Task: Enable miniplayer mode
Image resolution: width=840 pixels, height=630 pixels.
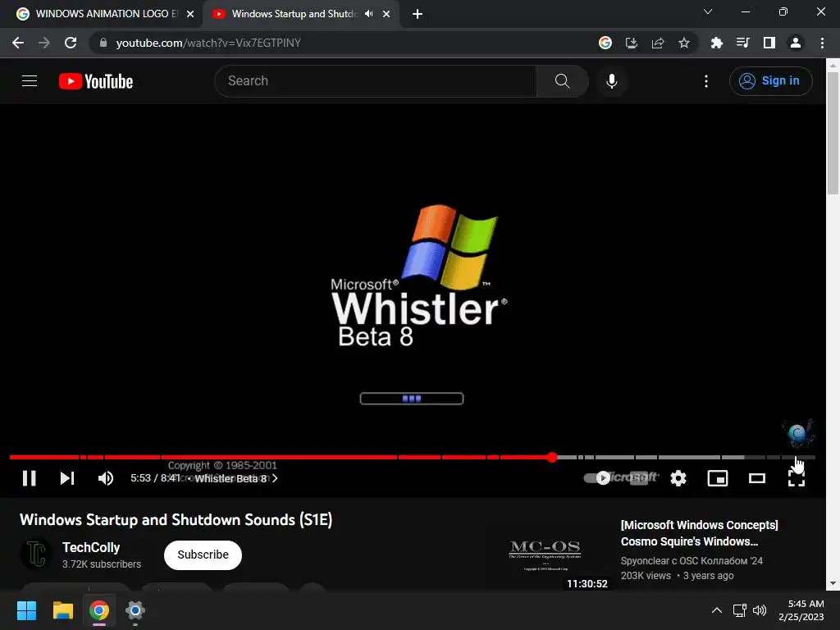Action: click(x=717, y=478)
